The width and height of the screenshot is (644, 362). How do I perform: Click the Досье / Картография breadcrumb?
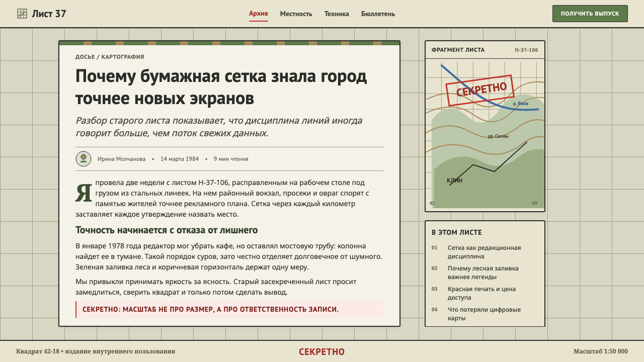(x=110, y=57)
